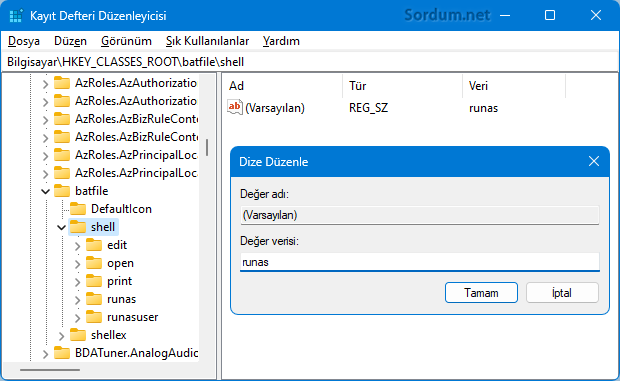
Task: Select the print key folder icon
Action: coord(94,281)
